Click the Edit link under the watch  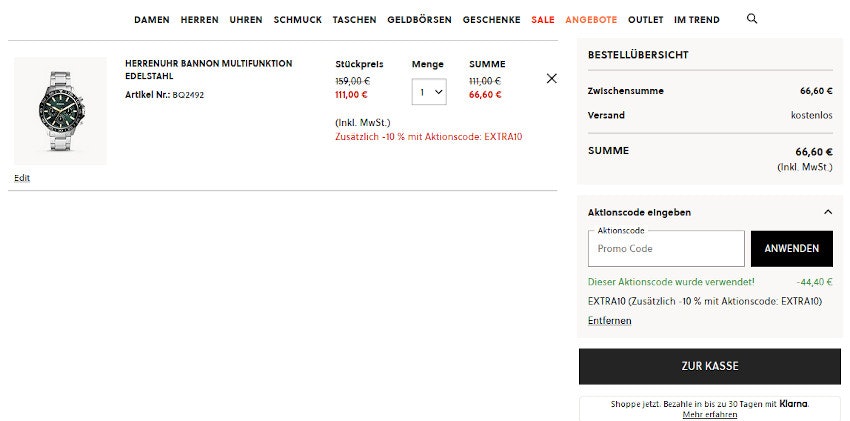coord(22,178)
